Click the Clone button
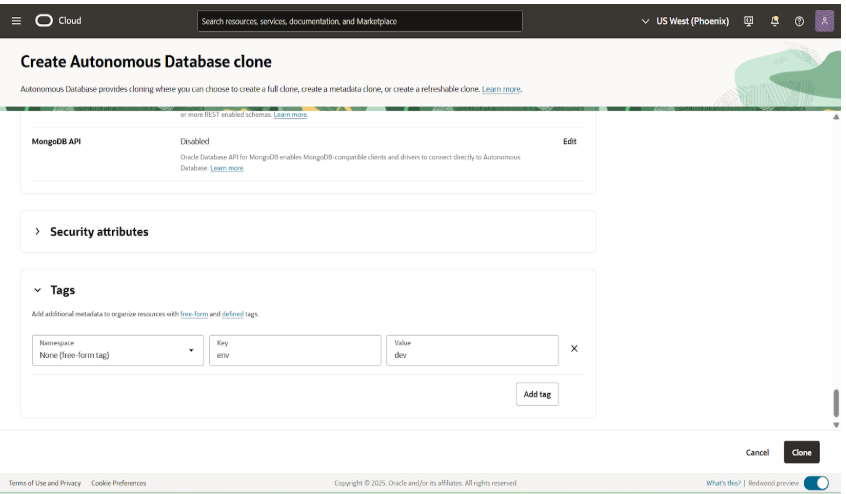Screen dimensions: 846x494 (801, 452)
